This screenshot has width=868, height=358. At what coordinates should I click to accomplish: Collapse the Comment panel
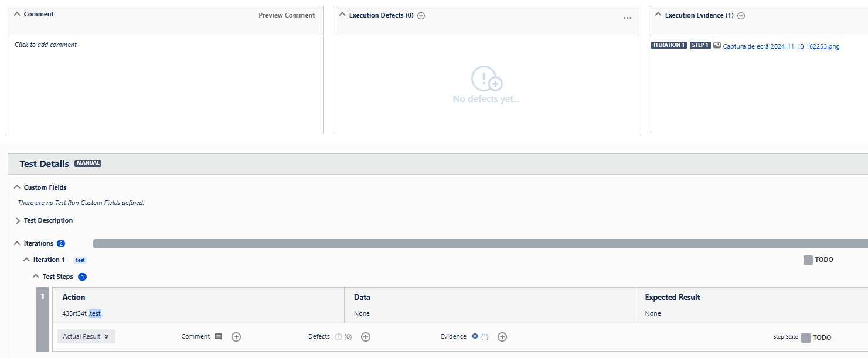pyautogui.click(x=17, y=14)
